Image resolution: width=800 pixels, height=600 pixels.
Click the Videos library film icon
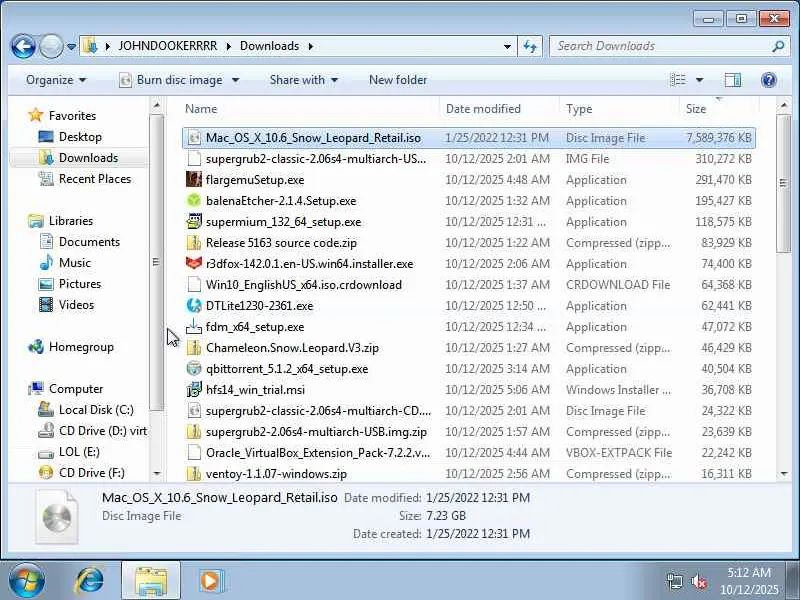coord(46,305)
